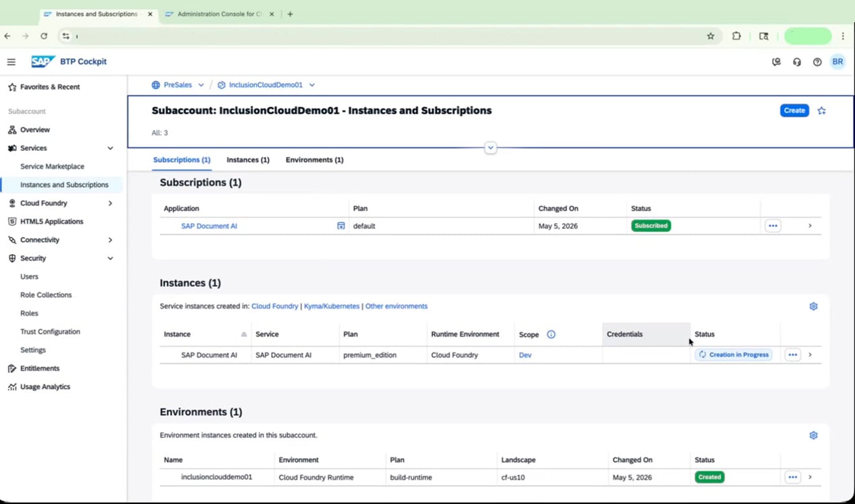The height and width of the screenshot is (504, 855).
Task: Select Instances and Subscriptions in the sidebar
Action: point(64,185)
